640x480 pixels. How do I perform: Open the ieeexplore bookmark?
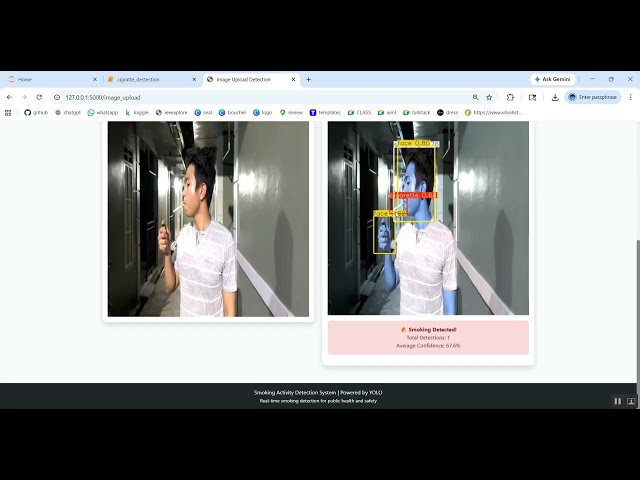171,113
